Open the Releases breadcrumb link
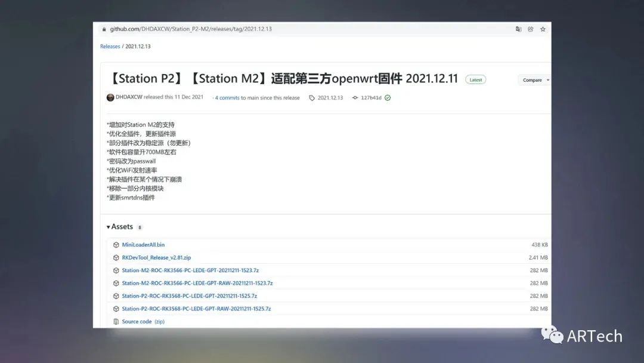644x363 pixels. point(109,45)
